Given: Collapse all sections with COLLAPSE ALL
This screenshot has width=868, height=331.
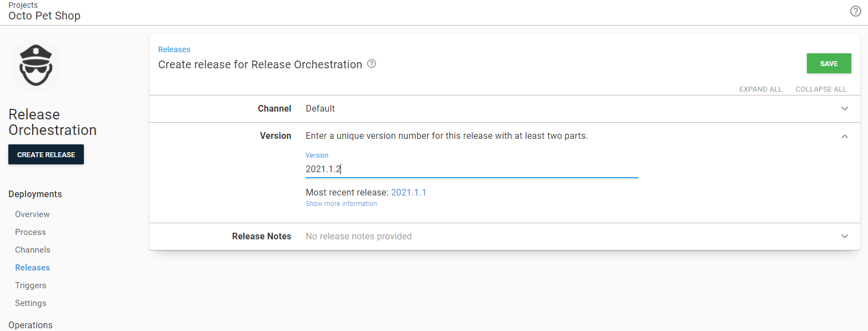Looking at the screenshot, I should (x=821, y=89).
